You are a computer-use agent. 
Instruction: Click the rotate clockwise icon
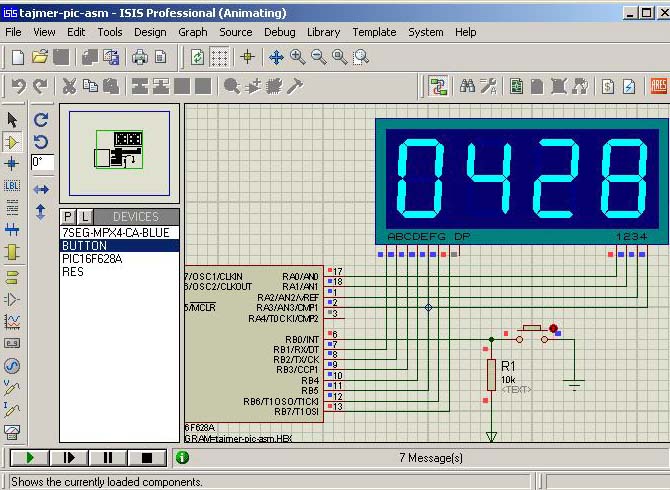point(41,119)
